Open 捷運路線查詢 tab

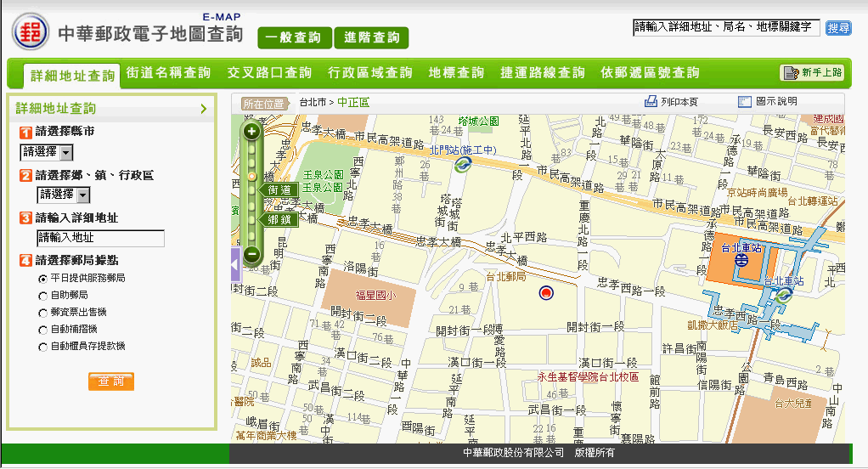(x=543, y=72)
